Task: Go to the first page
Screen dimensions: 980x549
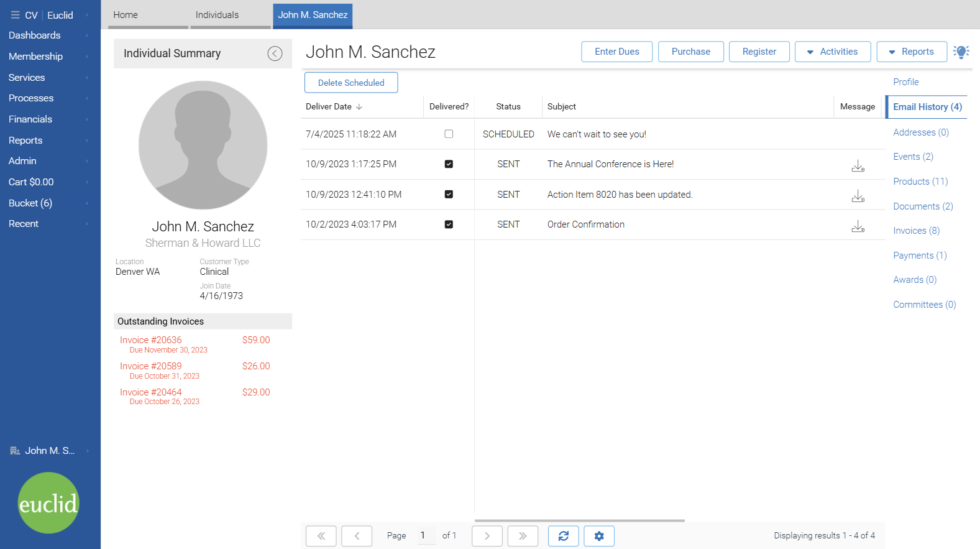Action: click(x=321, y=536)
